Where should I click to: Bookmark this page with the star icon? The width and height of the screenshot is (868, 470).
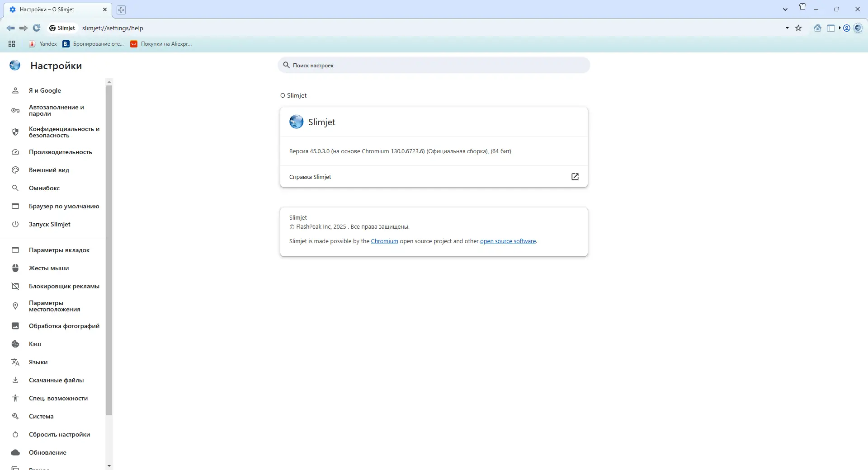coord(798,28)
